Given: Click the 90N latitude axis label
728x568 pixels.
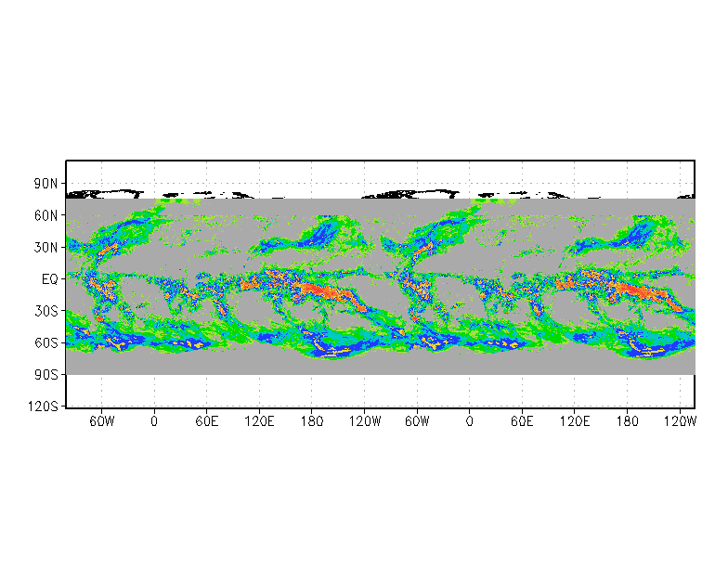Looking at the screenshot, I should coord(45,184).
